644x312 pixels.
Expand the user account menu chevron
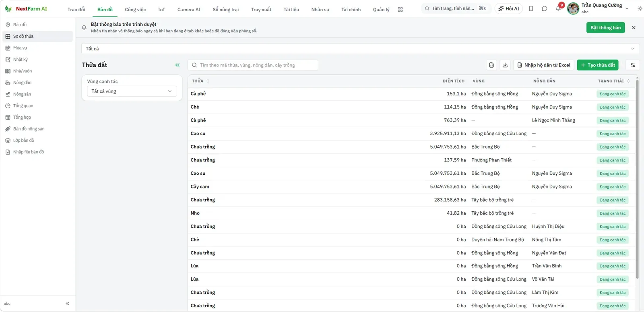pyautogui.click(x=627, y=8)
